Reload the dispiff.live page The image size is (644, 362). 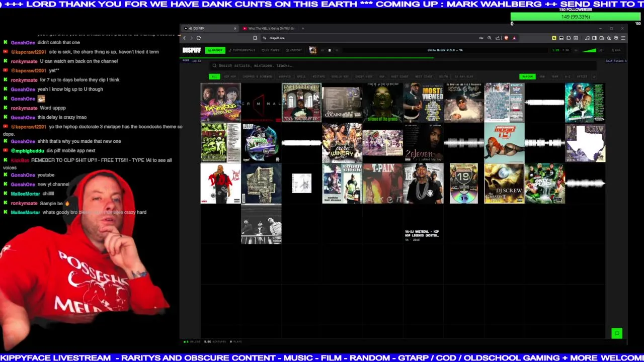(x=198, y=38)
